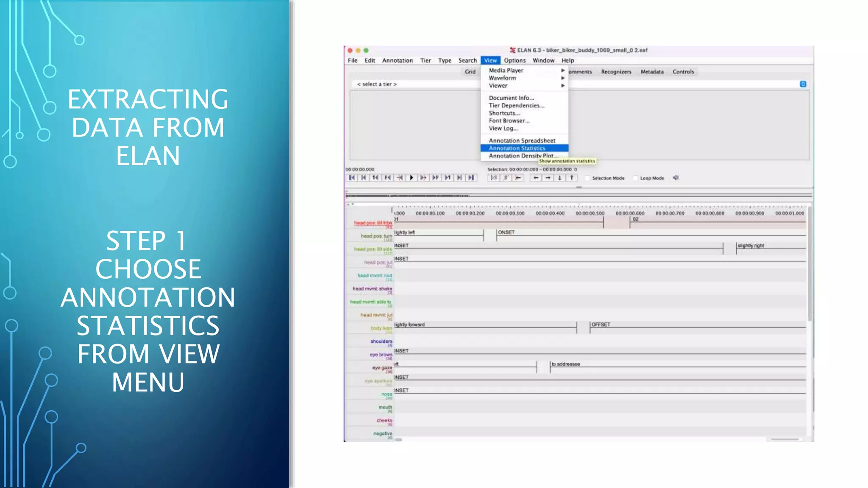Choose Annotation Statistics from View menu
The image size is (868, 488).
[x=517, y=148]
